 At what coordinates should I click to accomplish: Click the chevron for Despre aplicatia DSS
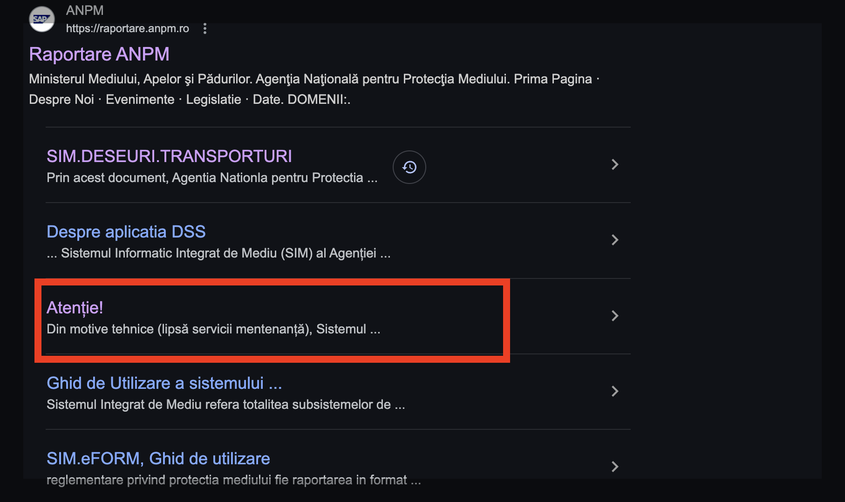click(x=615, y=240)
